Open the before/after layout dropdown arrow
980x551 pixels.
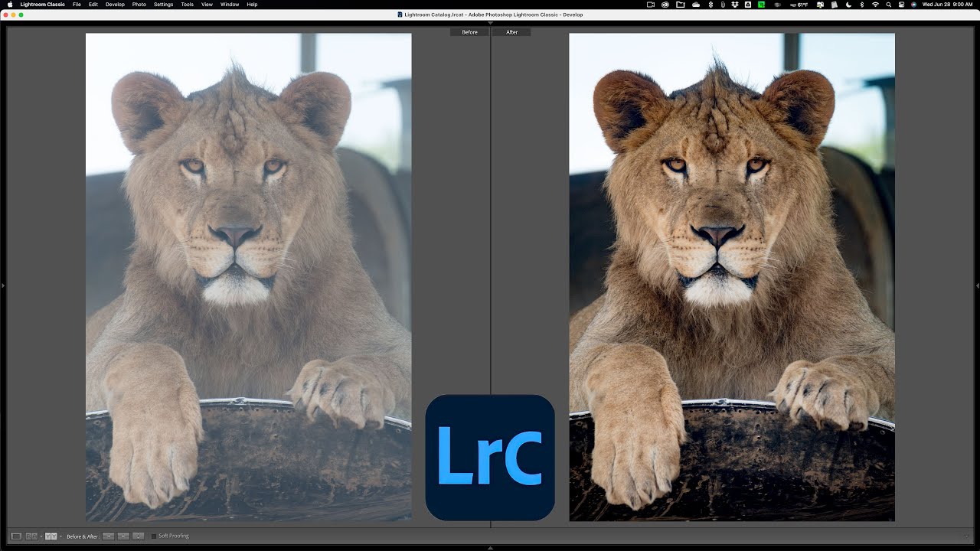coord(60,536)
